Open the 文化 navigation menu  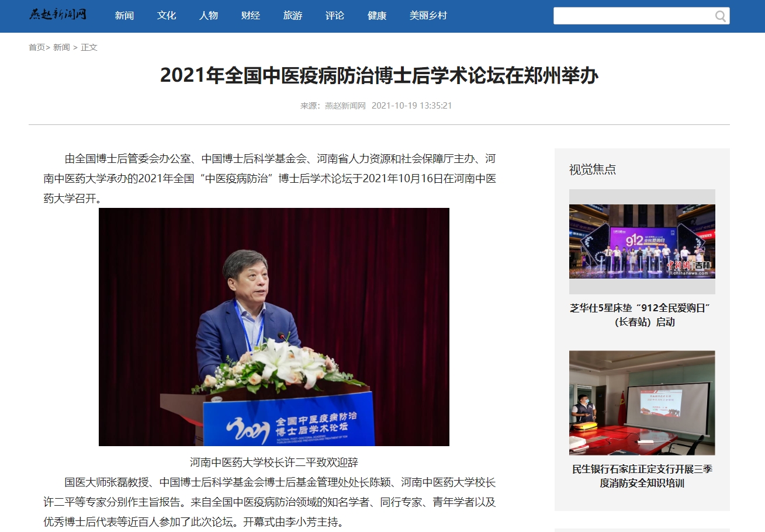pyautogui.click(x=167, y=16)
